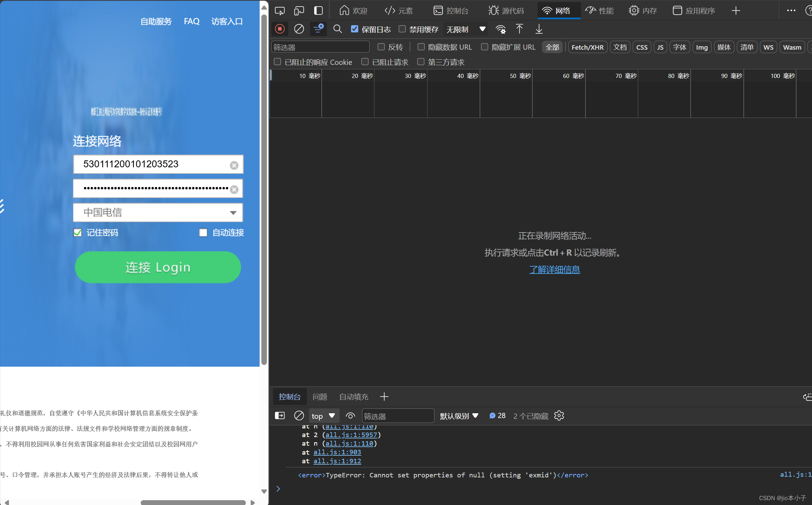The image size is (812, 505).
Task: Open network conditions wifi-gear icon
Action: 501,29
